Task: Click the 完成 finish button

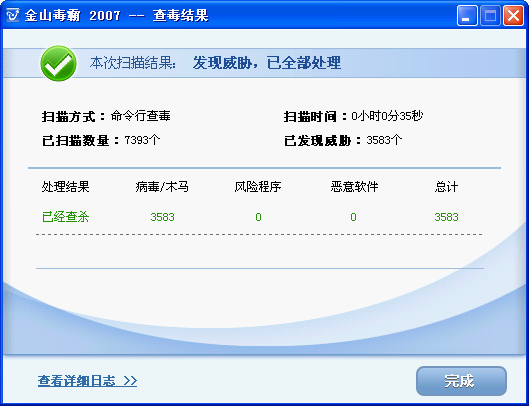Action: pos(461,381)
